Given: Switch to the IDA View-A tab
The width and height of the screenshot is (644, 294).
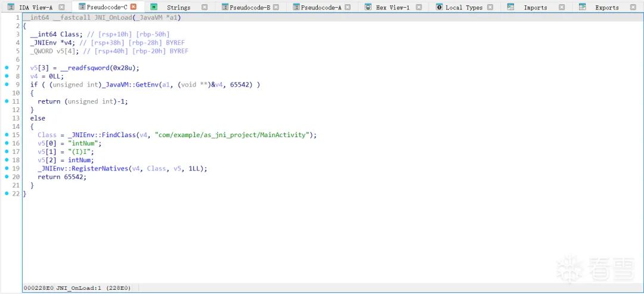Looking at the screenshot, I should point(36,7).
